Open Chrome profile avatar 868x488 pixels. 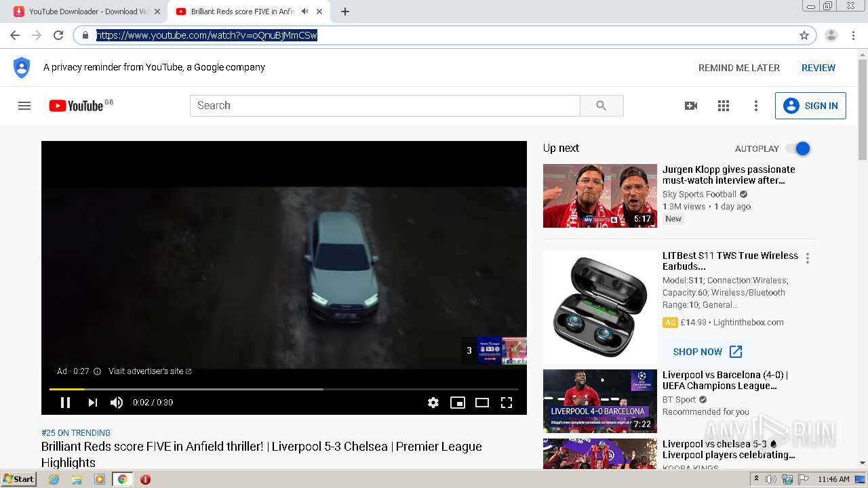coord(831,35)
